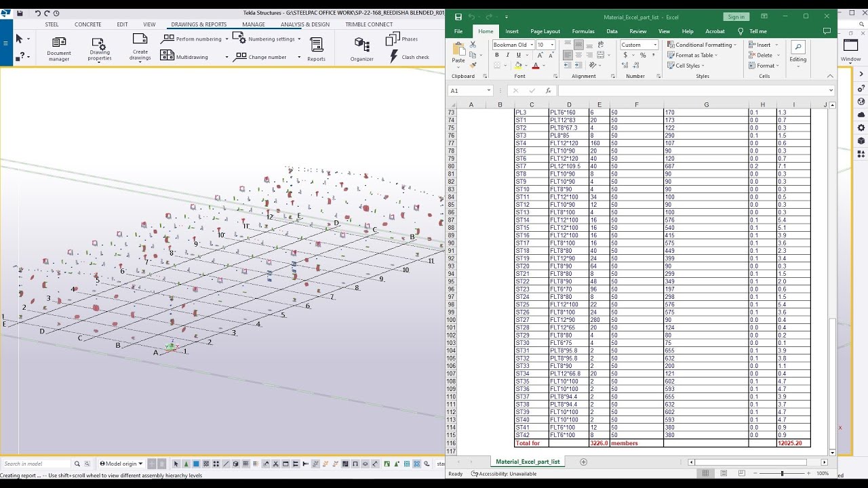Click the Format cells button
868x488 pixels.
(x=765, y=66)
